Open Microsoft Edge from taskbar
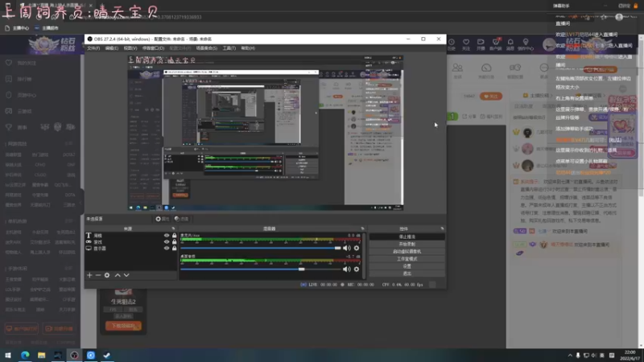The height and width of the screenshot is (362, 644). [x=25, y=356]
